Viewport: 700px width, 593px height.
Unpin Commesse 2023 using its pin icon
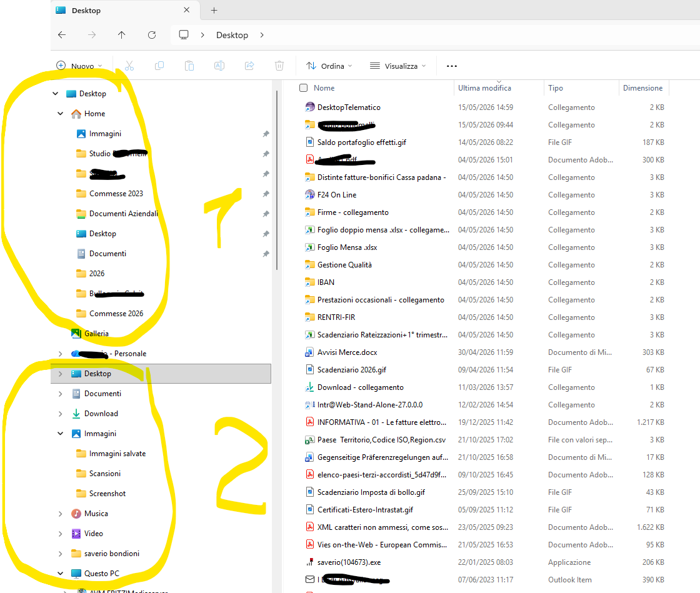[266, 194]
